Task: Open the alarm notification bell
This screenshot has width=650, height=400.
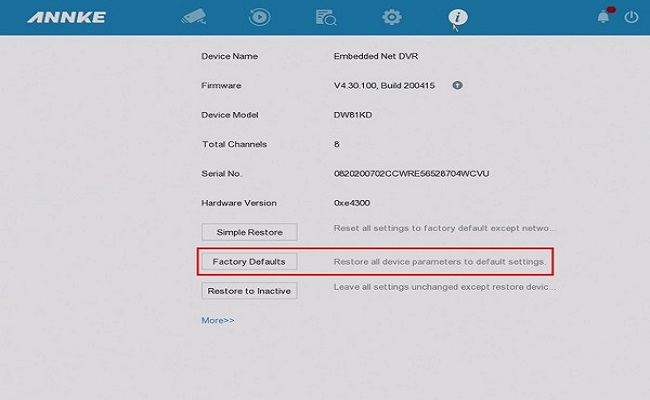Action: [604, 17]
